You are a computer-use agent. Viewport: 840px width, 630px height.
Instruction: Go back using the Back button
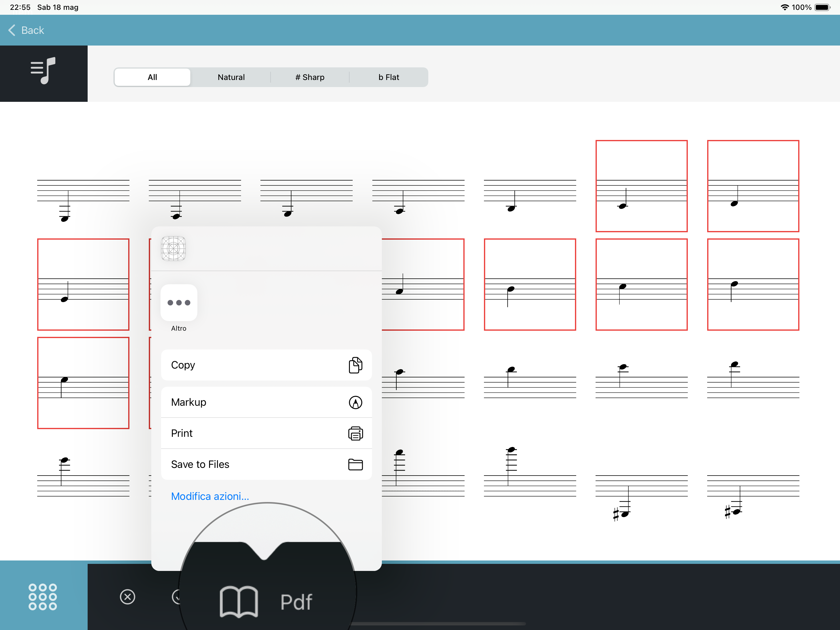pos(26,30)
